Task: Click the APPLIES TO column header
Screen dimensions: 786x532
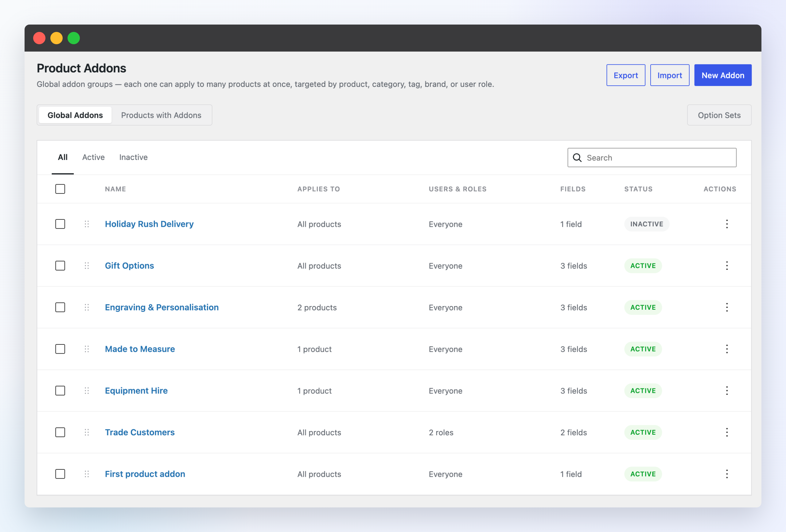Action: pyautogui.click(x=319, y=189)
